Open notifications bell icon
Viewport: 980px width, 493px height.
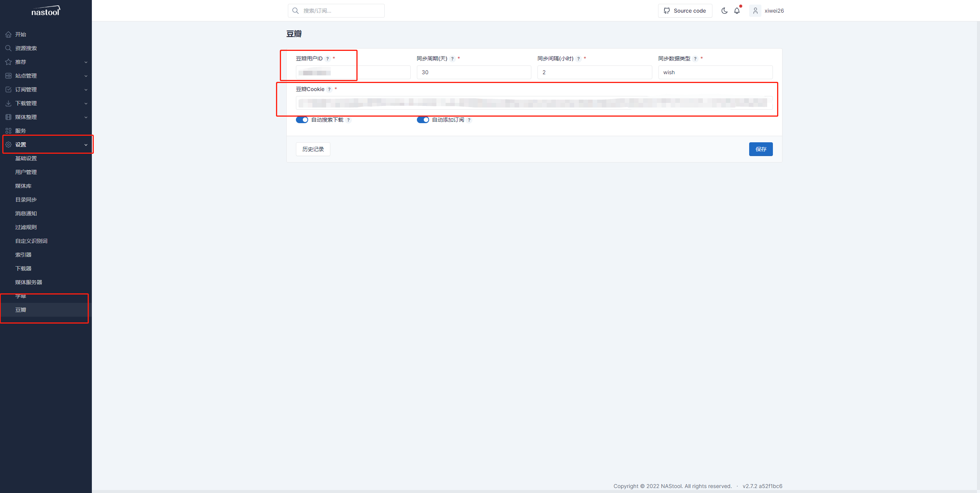coord(737,11)
